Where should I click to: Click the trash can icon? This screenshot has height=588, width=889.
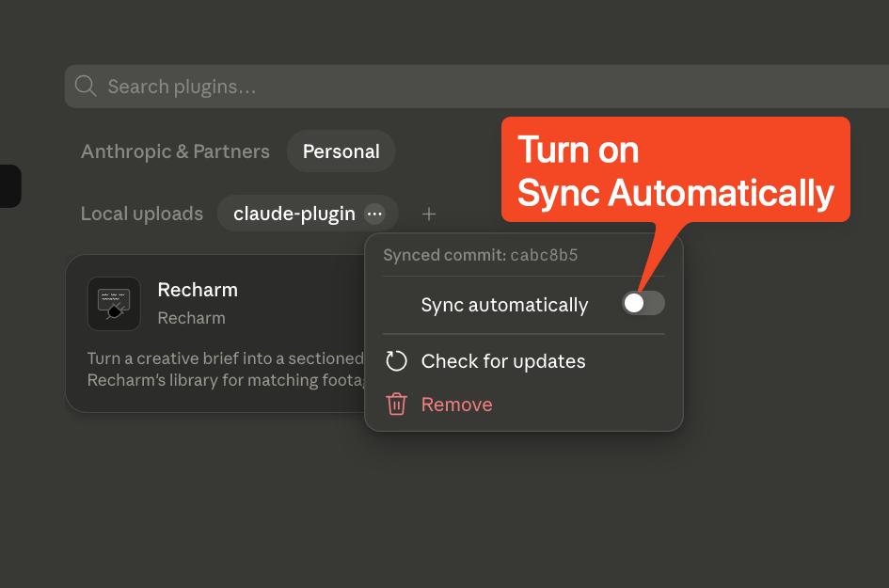pyautogui.click(x=396, y=405)
